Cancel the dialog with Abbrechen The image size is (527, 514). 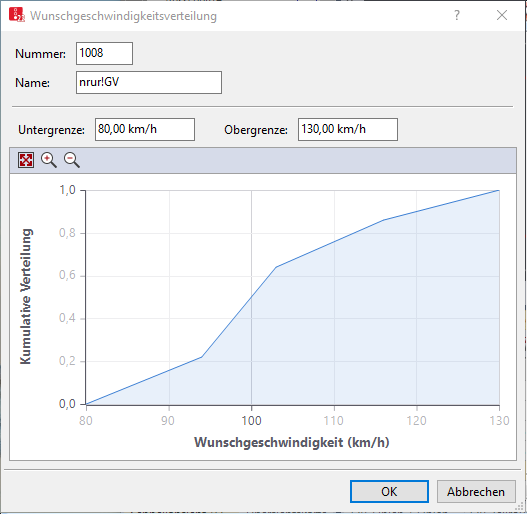476,491
